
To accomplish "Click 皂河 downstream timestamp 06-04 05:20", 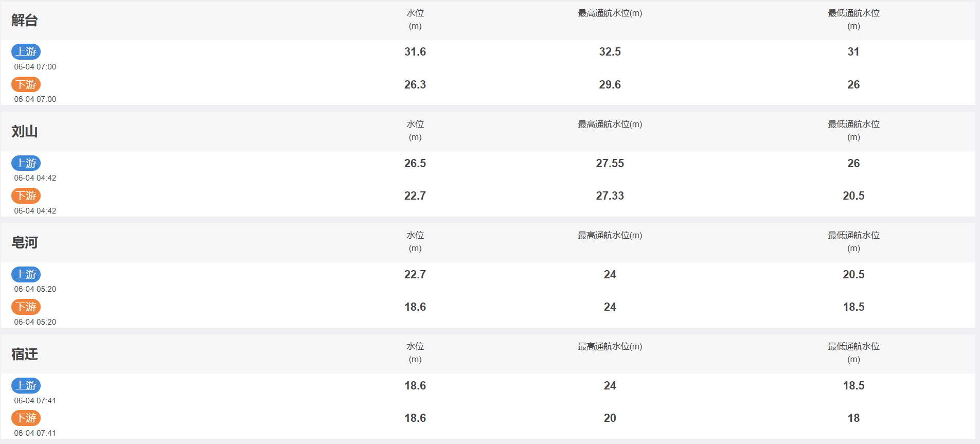I will [x=35, y=322].
